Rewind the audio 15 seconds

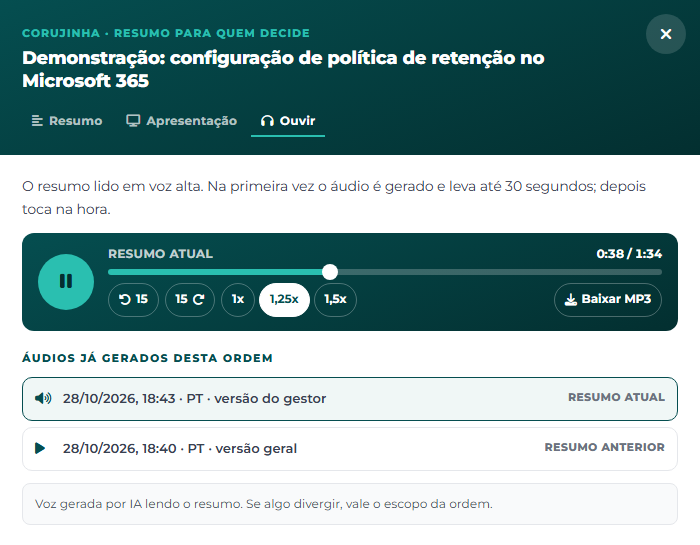[133, 300]
